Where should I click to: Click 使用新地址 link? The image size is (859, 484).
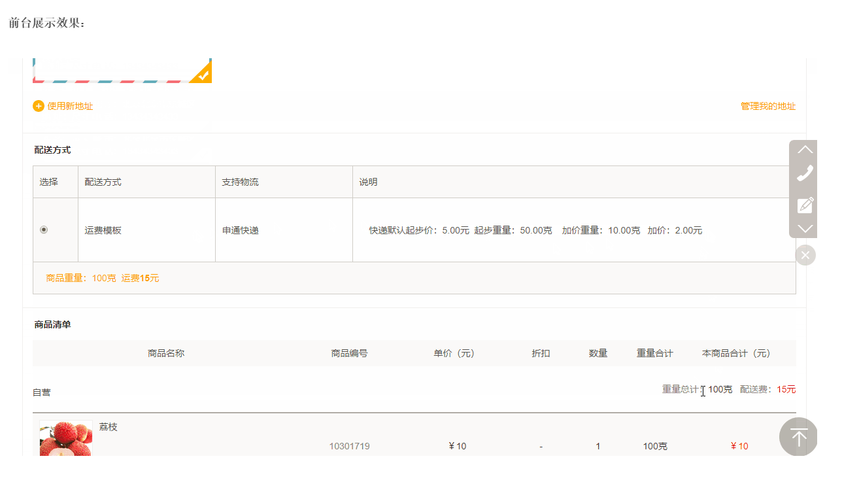[70, 106]
